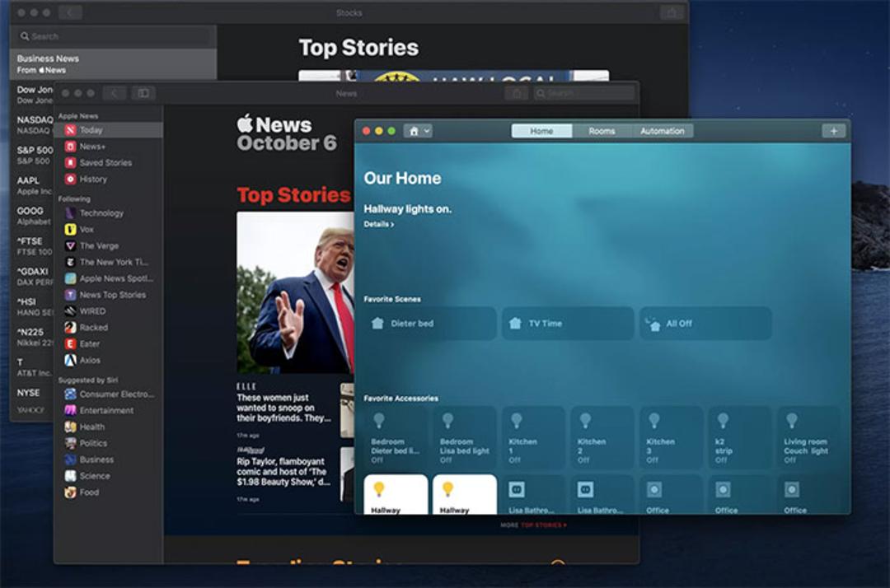
Task: Toggle the News sidebar visibility icon
Action: pyautogui.click(x=143, y=93)
